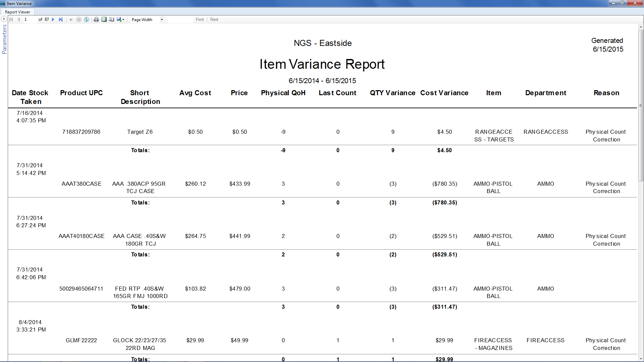Click the ($780.35) cost variance value
This screenshot has height=362, width=644.
(x=445, y=184)
